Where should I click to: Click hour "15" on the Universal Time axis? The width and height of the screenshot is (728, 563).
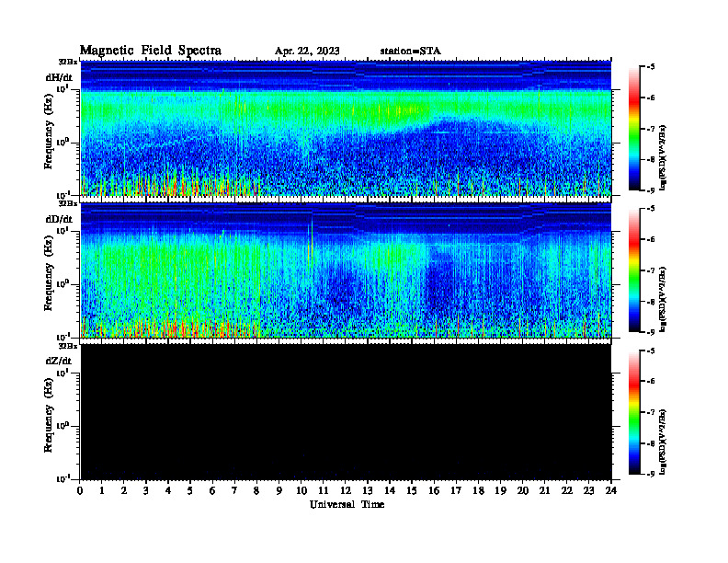412,490
